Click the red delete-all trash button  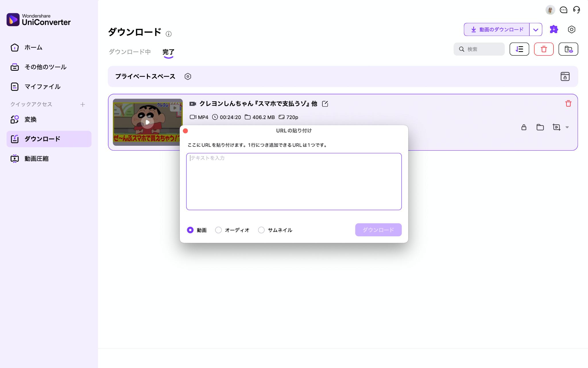click(x=543, y=49)
